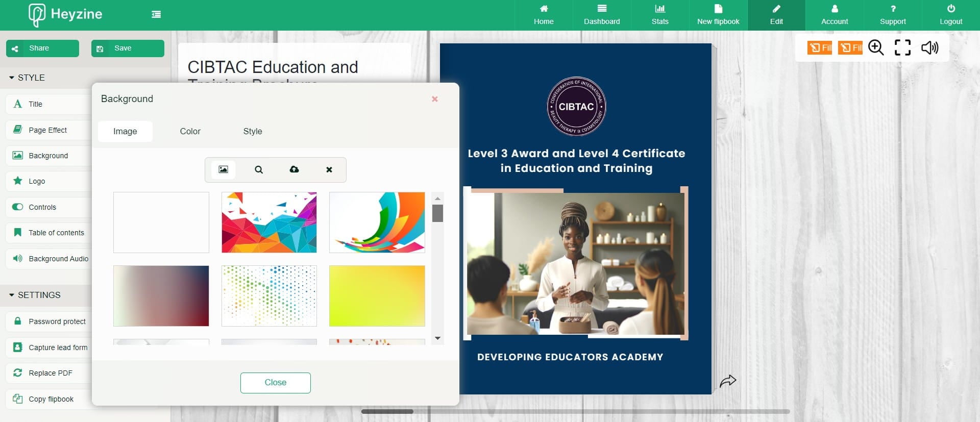Click the upload image cloud icon
The image size is (980, 422).
tap(294, 169)
